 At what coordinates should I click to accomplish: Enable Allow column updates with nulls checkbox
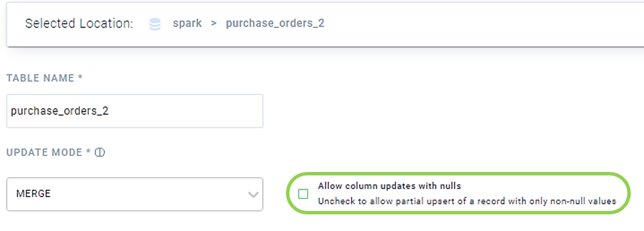303,194
